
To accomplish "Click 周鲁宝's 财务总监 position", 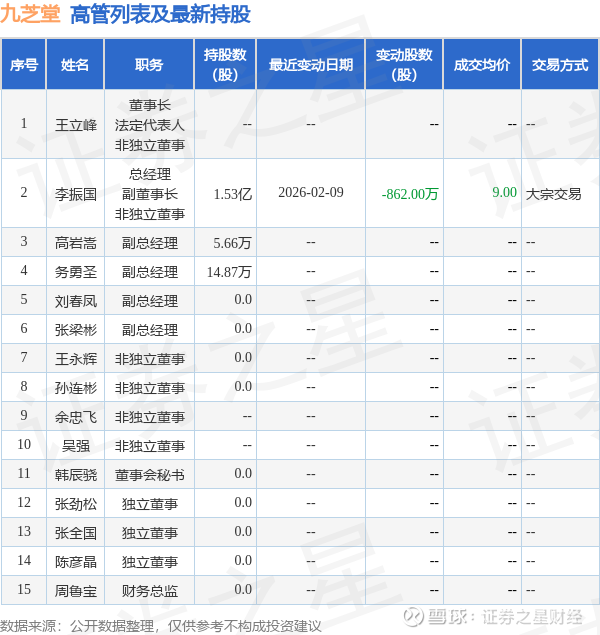I will point(149,591).
